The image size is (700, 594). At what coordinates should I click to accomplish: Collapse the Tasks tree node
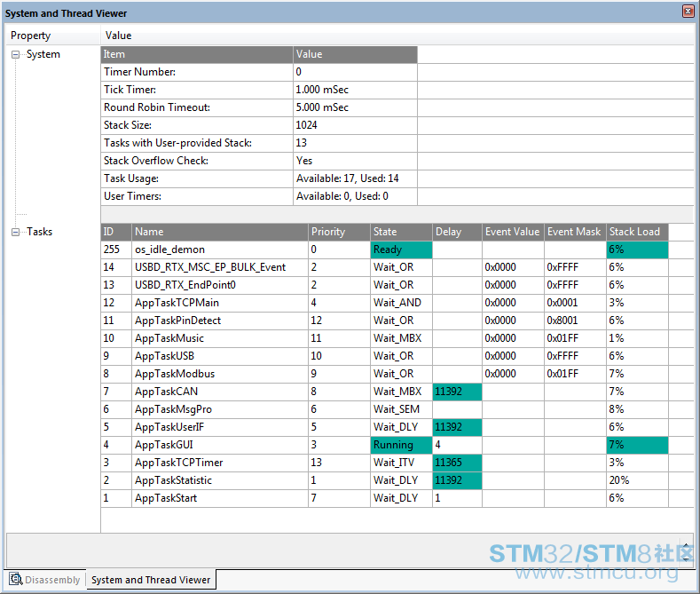16,232
